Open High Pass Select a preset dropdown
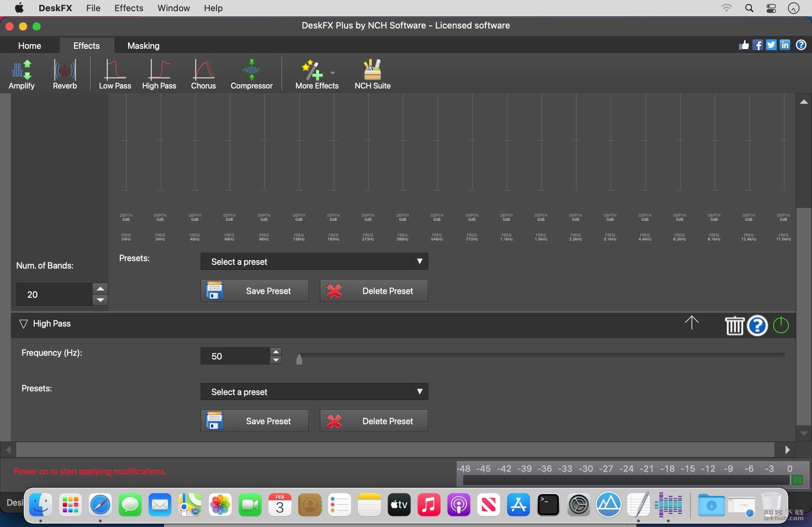 (x=314, y=391)
